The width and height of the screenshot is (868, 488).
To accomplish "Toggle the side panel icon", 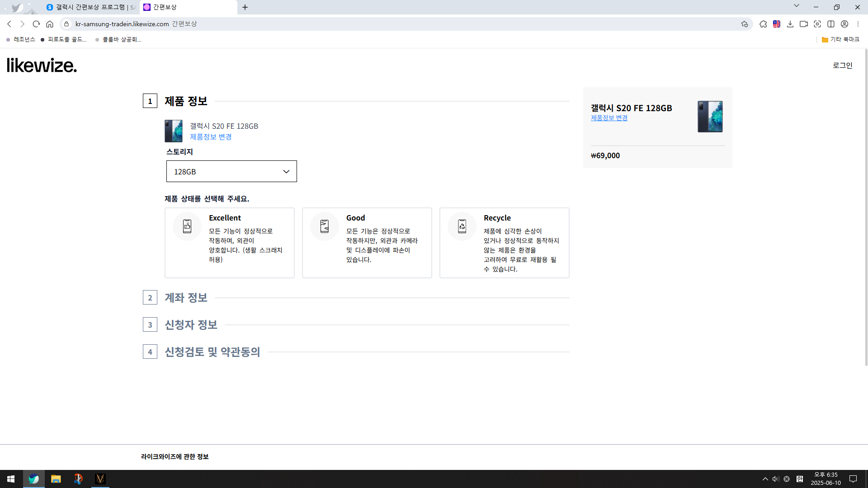I will [x=831, y=24].
